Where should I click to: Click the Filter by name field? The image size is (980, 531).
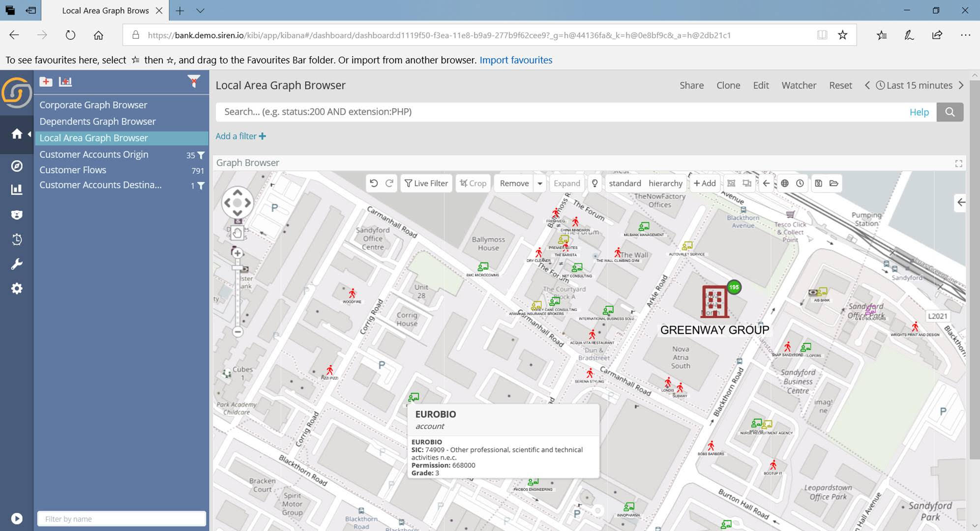[121, 519]
